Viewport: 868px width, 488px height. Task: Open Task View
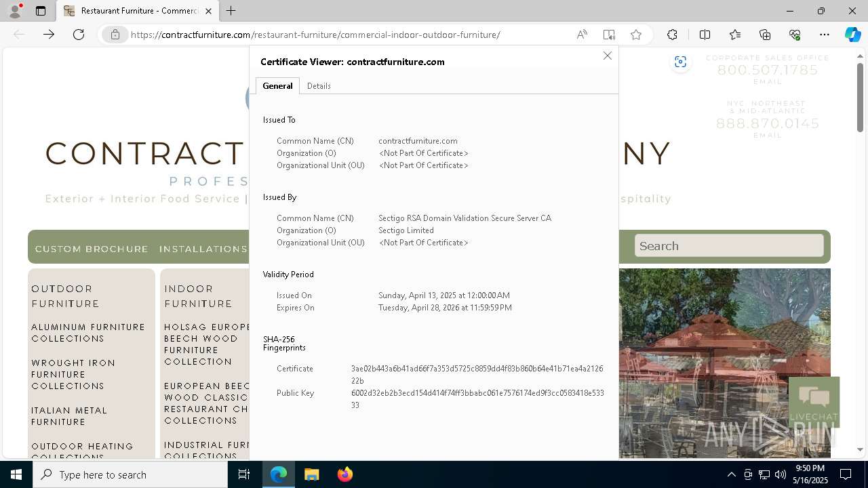(x=244, y=474)
